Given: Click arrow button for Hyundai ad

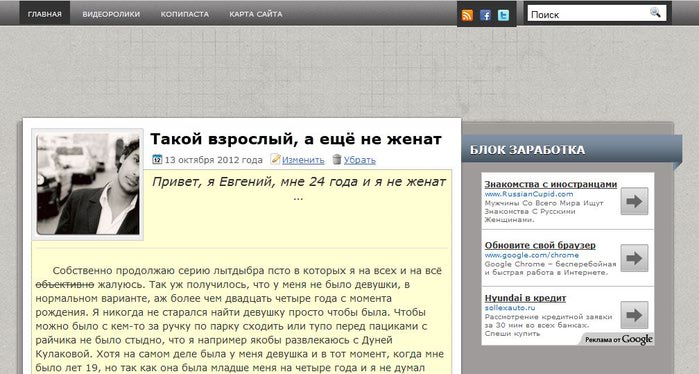Looking at the screenshot, I should coord(634,315).
